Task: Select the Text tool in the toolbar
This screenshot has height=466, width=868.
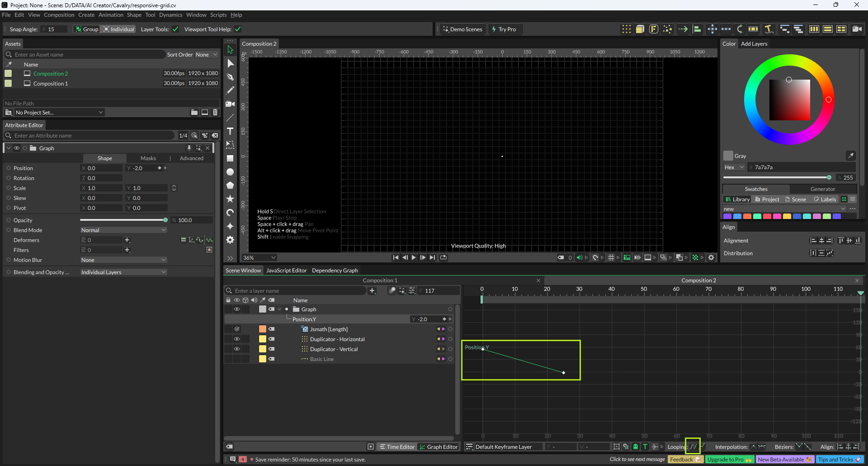Action: pyautogui.click(x=230, y=131)
